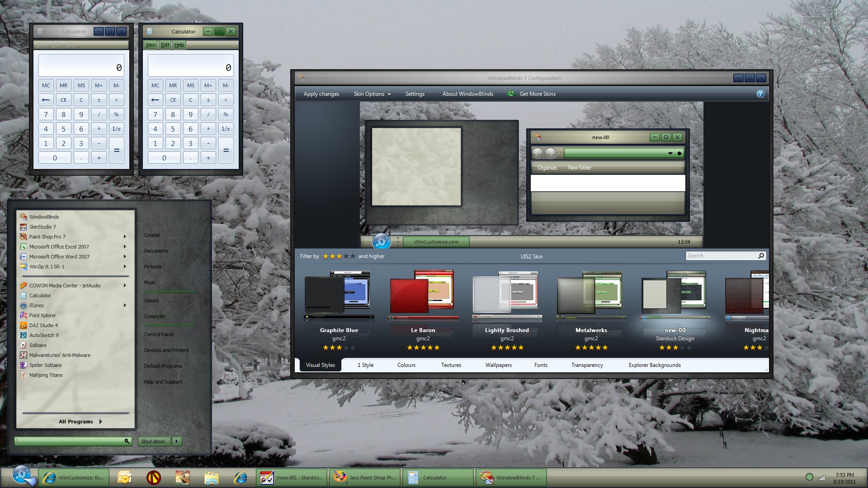Viewport: 868px width, 488px height.
Task: Switch to the Transparency tab
Action: click(587, 365)
